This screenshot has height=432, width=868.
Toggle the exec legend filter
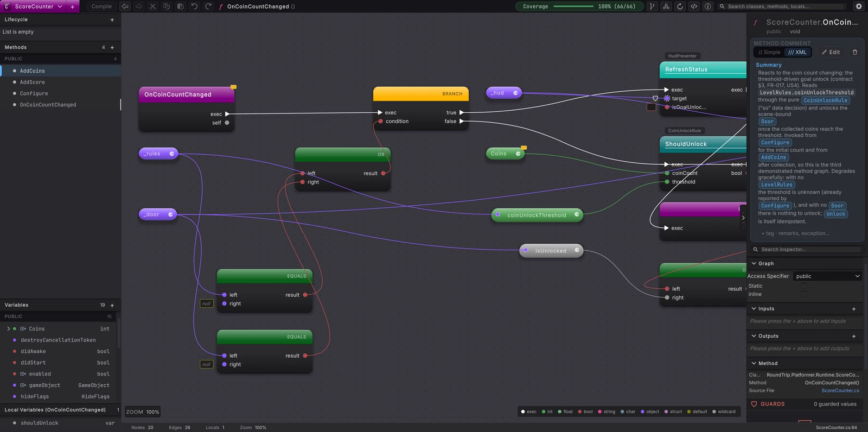[x=529, y=411]
